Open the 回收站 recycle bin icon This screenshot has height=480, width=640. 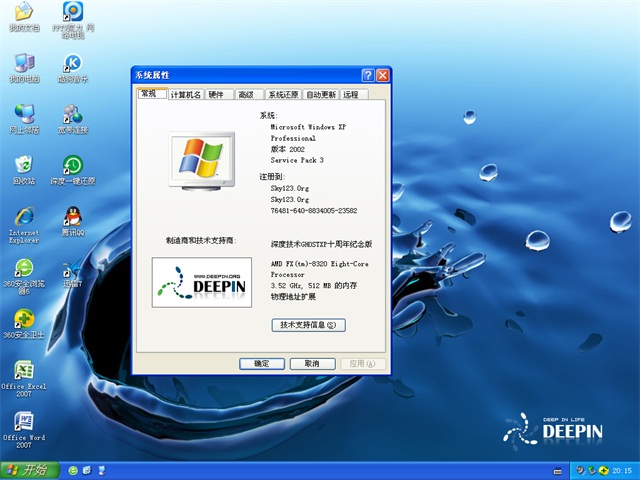pos(23,165)
